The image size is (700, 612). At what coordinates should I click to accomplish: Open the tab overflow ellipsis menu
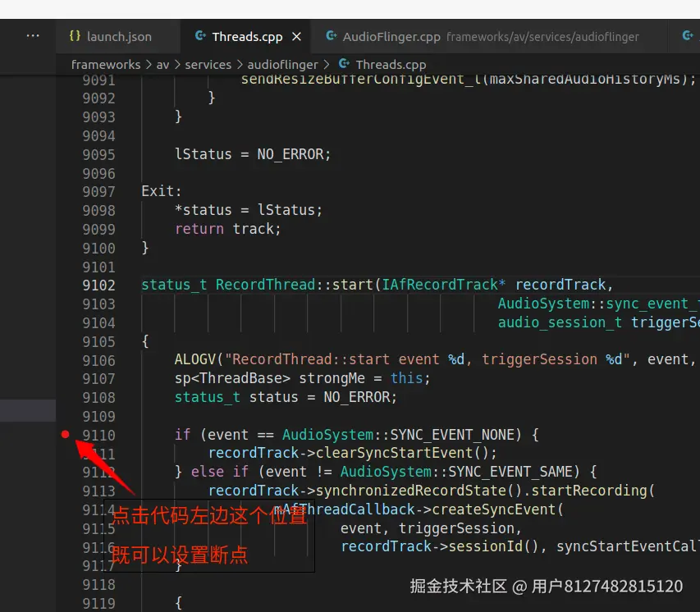tap(33, 36)
